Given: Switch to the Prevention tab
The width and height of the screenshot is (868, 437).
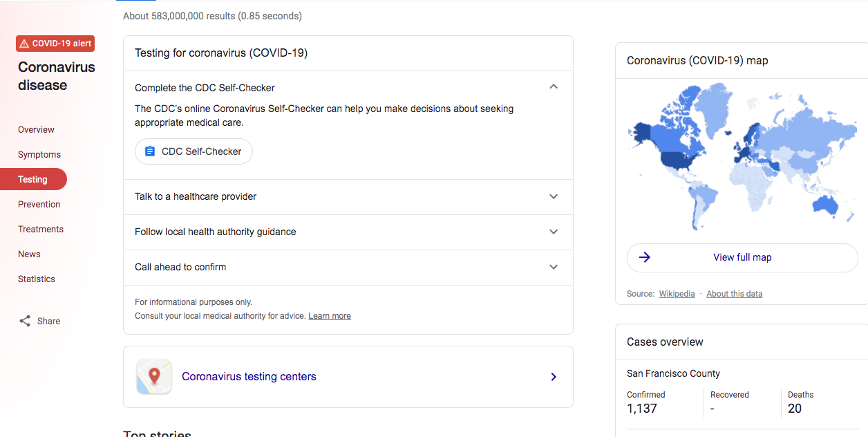Looking at the screenshot, I should tap(39, 204).
